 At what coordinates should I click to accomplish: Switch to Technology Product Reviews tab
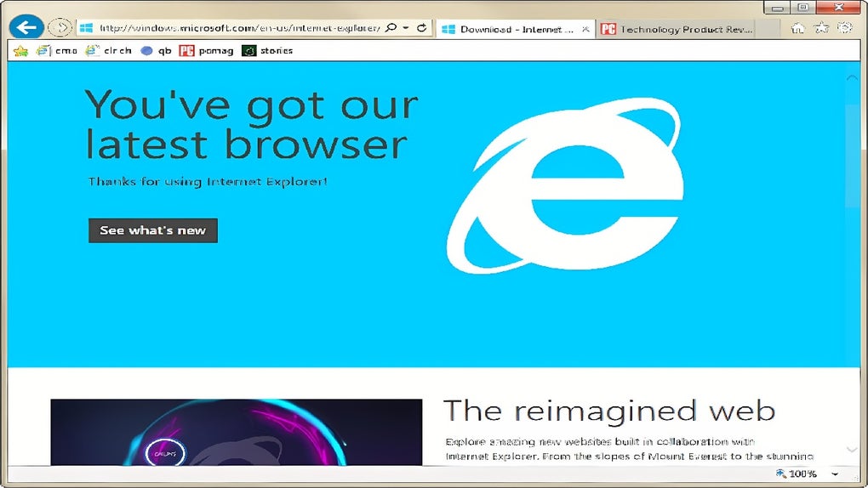click(x=677, y=29)
